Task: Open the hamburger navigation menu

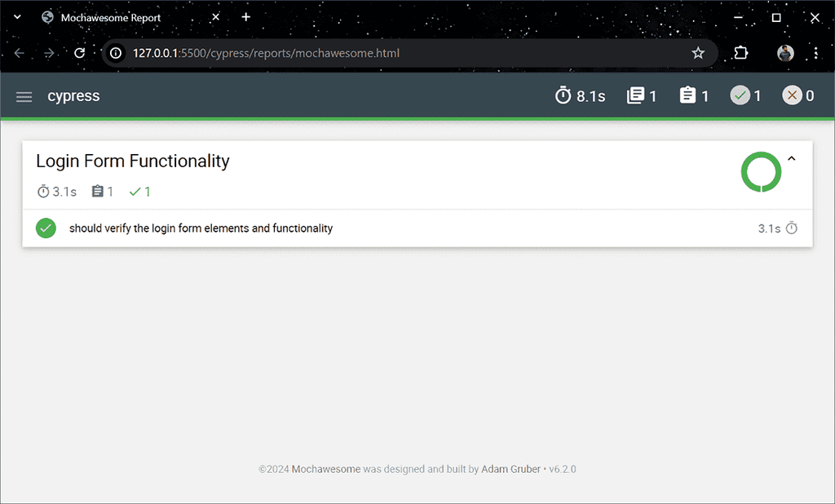Action: tap(24, 96)
